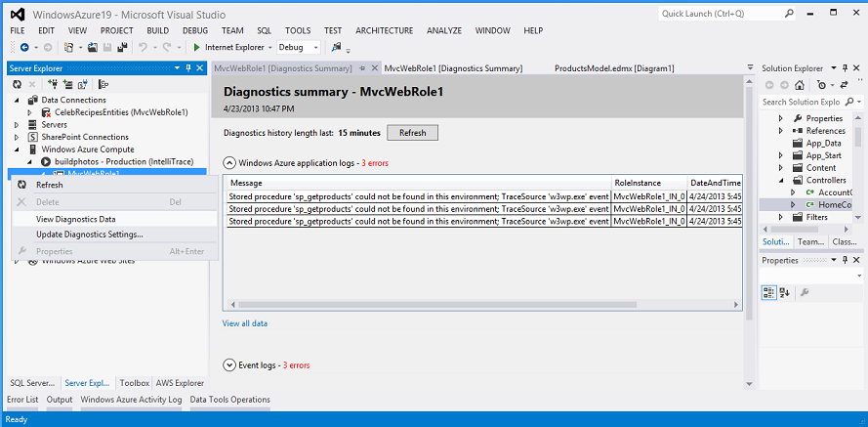Image resolution: width=868 pixels, height=427 pixels.
Task: Switch to the Toolbox tab
Action: (135, 383)
